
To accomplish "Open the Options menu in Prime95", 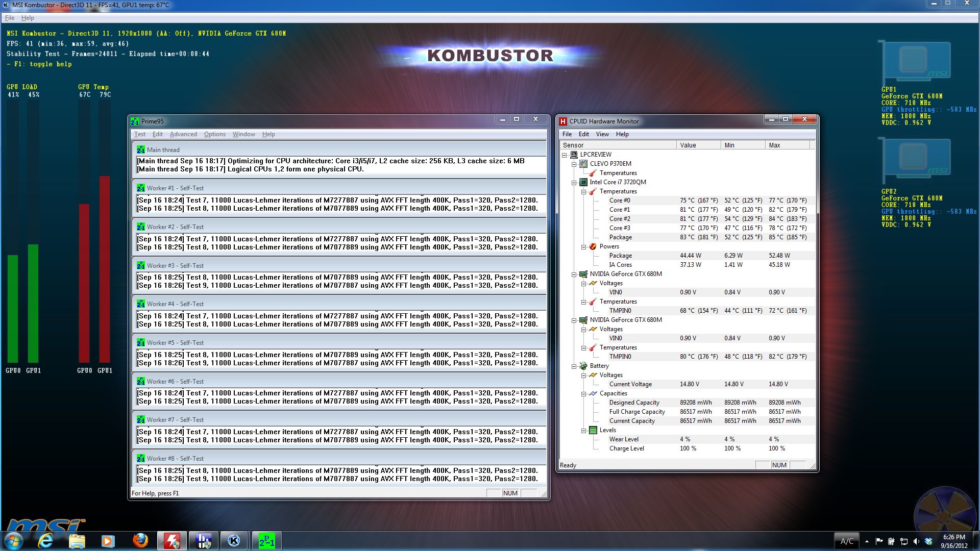I will click(215, 134).
